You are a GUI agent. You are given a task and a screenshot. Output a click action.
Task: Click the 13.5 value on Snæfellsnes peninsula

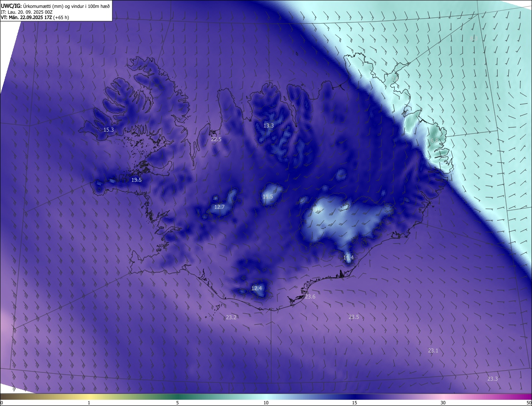(136, 180)
